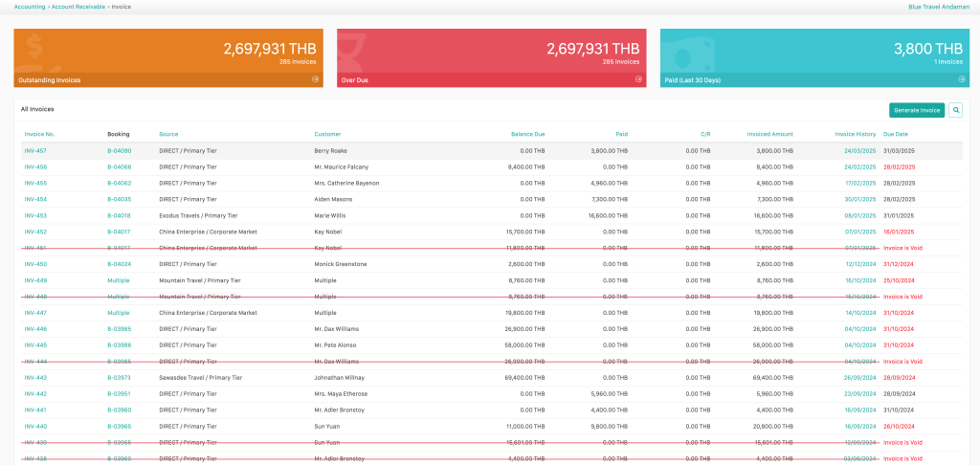Sort by the Invoice No. column header
The height and width of the screenshot is (465, 980).
point(39,134)
